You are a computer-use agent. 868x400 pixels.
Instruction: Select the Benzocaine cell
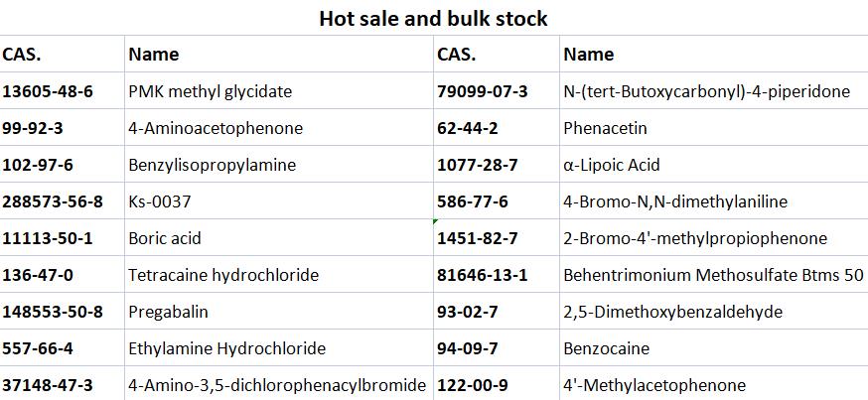pyautogui.click(x=606, y=348)
